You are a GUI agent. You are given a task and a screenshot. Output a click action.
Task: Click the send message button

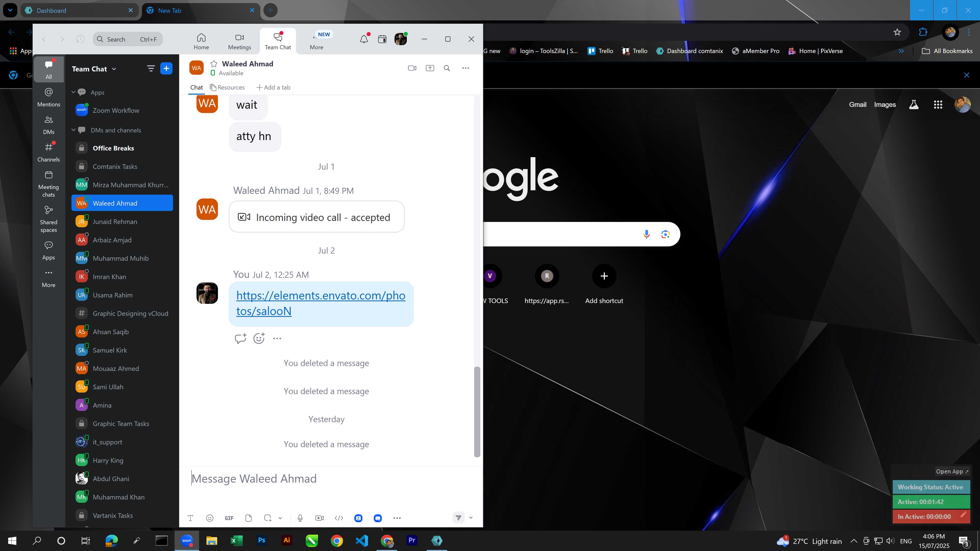[x=458, y=518]
